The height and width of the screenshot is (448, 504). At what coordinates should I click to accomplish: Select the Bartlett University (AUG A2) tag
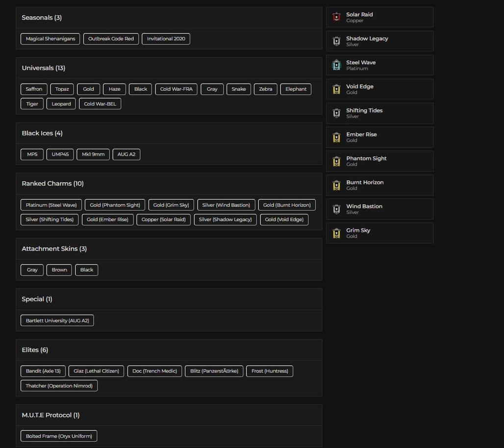[x=57, y=321]
